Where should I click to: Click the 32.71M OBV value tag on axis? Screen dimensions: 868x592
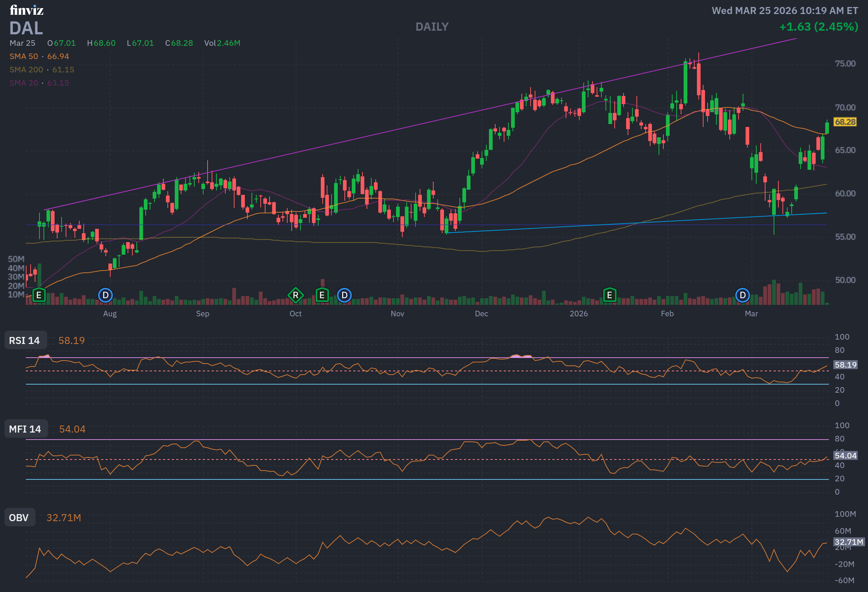(848, 542)
